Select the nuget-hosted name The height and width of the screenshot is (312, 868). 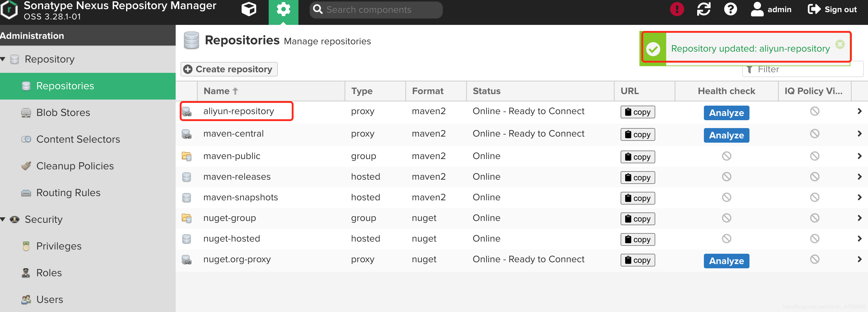pyautogui.click(x=232, y=239)
